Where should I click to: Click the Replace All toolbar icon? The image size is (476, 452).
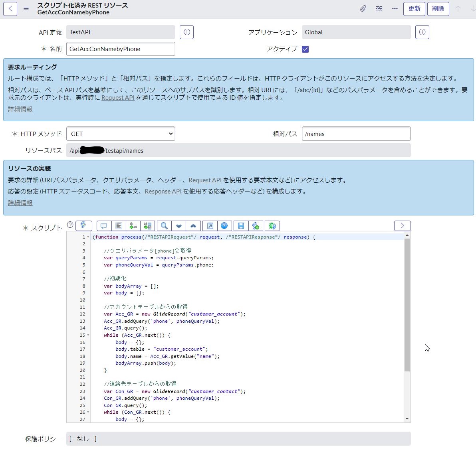[148, 226]
